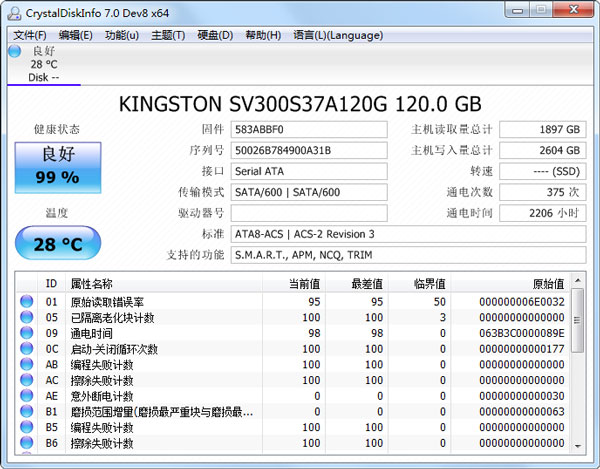The height and width of the screenshot is (469, 600).
Task: Click the power on hours 2206 小时
Action: pos(543,213)
